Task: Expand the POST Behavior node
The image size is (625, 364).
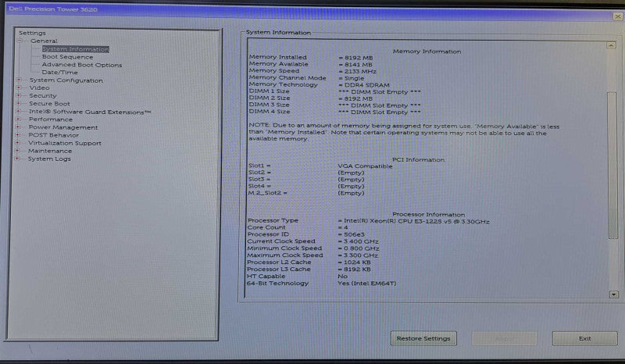Action: pyautogui.click(x=17, y=135)
